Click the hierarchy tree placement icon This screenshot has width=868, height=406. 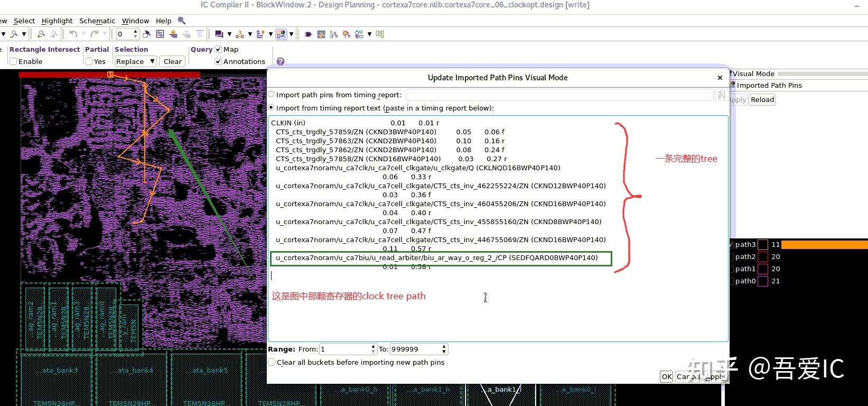(334, 34)
